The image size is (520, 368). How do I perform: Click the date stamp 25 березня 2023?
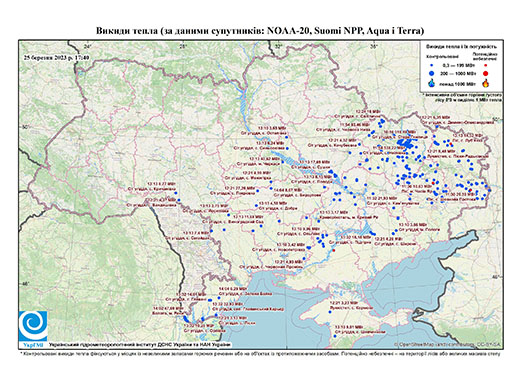click(56, 57)
